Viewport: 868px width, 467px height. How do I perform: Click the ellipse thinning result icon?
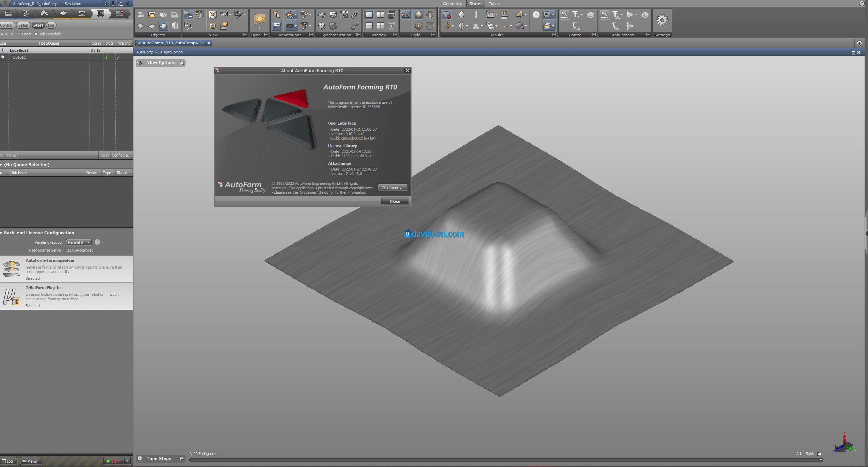pos(461,14)
